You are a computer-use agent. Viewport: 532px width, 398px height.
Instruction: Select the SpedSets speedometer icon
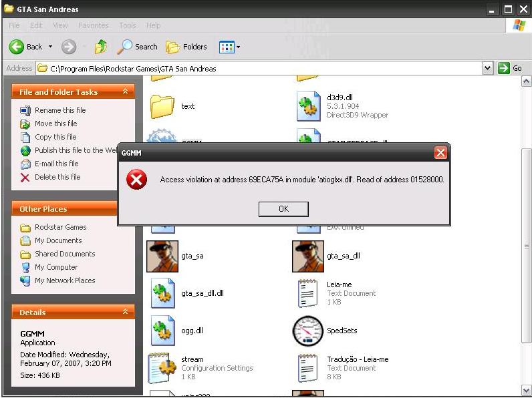point(308,331)
